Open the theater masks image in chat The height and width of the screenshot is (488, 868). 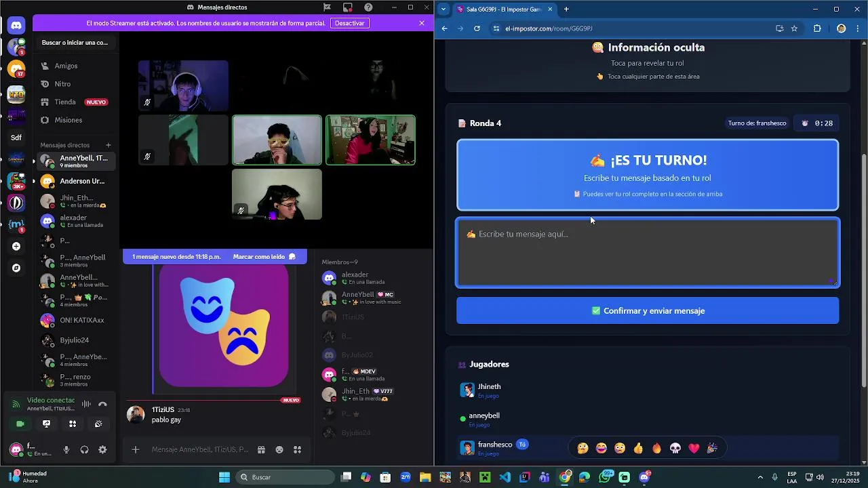(x=224, y=326)
